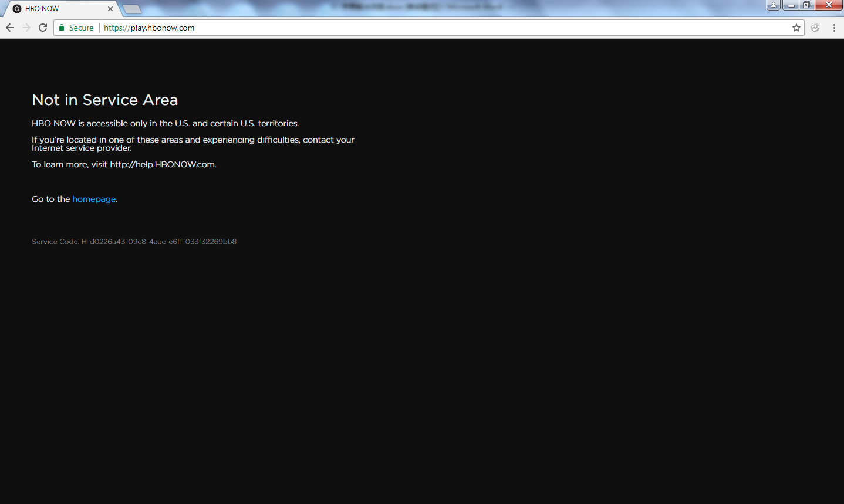Open the extension icon beside the bookmark star
Screen dimensions: 844x504
[x=815, y=28]
